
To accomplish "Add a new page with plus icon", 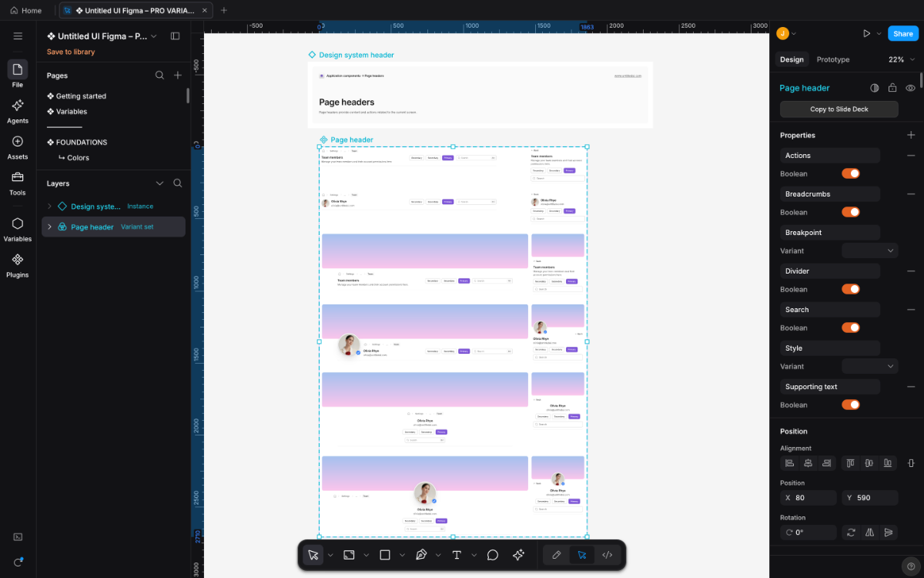I will click(178, 76).
